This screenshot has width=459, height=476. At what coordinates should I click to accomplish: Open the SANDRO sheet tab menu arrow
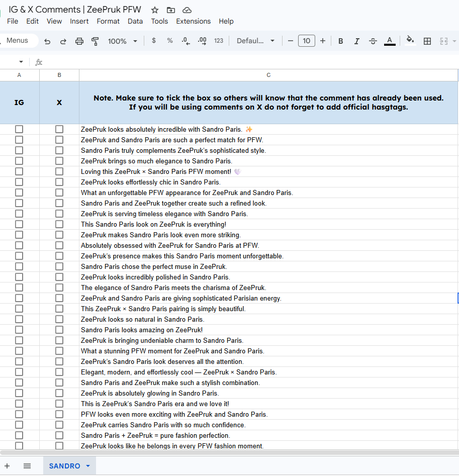(x=88, y=465)
